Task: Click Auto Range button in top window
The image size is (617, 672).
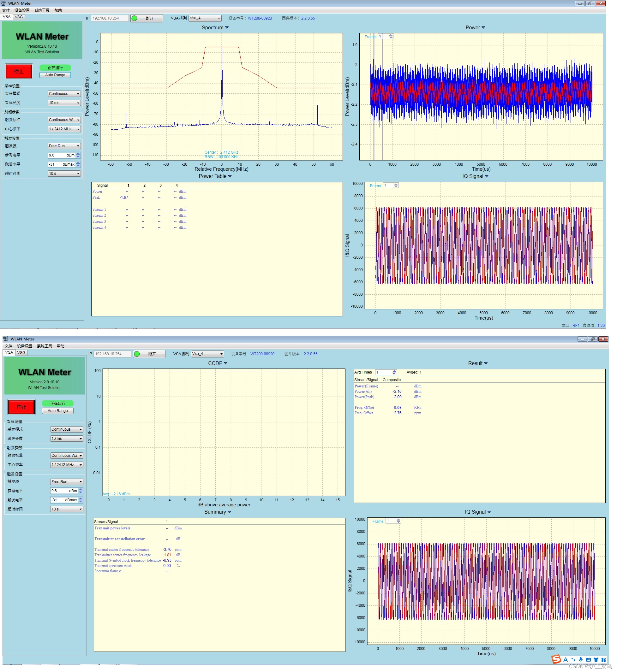Action: coord(55,75)
